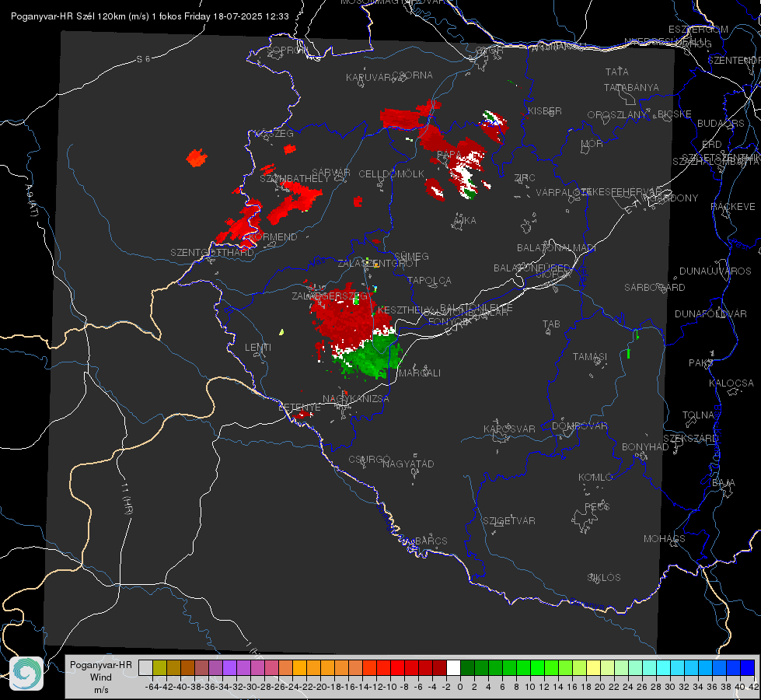761x700 pixels.
Task: Select the light gray first legend swatch
Action: pyautogui.click(x=145, y=667)
